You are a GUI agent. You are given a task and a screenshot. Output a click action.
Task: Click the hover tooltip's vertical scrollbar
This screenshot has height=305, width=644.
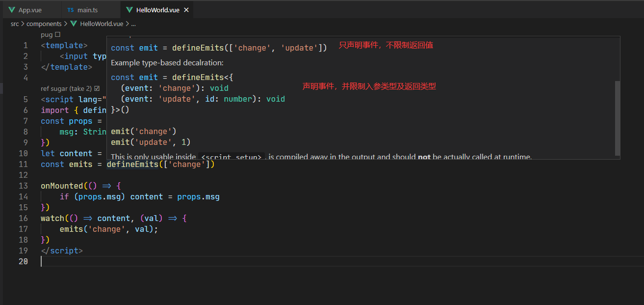[617, 118]
